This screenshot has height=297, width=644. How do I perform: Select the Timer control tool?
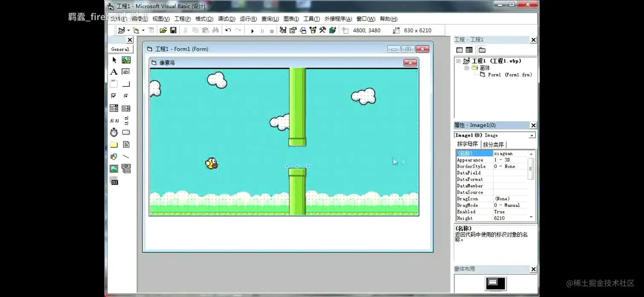(114, 132)
